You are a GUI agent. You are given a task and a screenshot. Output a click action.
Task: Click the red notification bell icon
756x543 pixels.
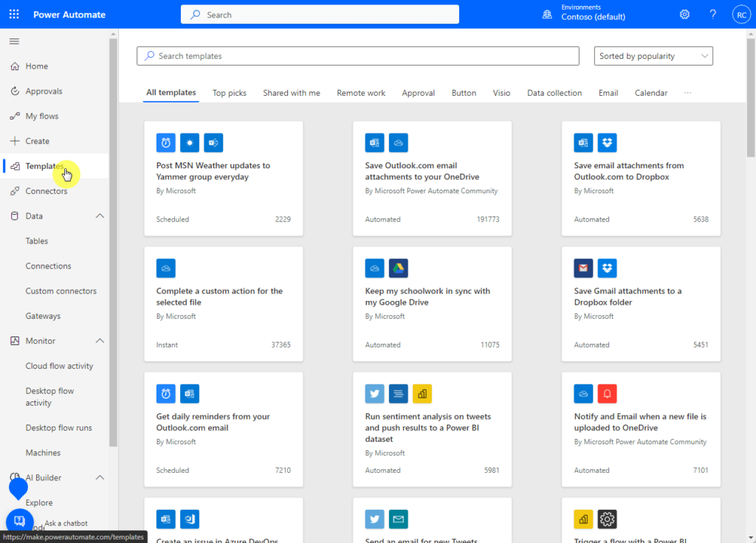(607, 394)
